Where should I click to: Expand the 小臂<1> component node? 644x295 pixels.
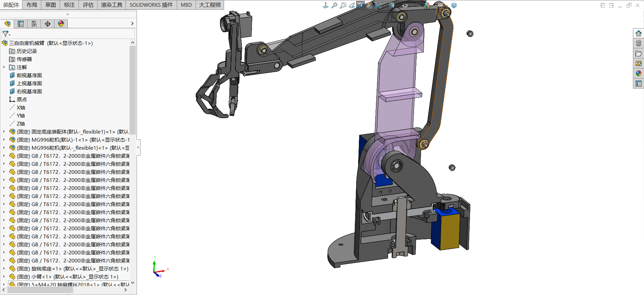pos(4,277)
